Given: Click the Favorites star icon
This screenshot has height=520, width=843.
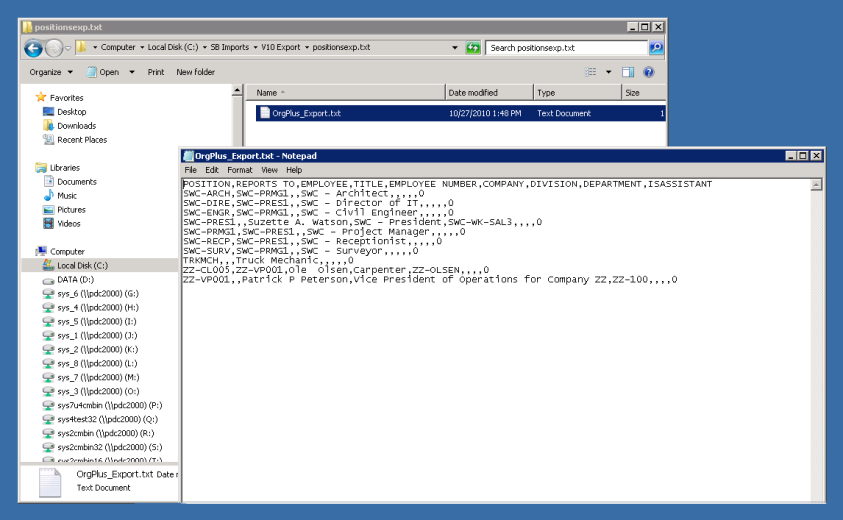Looking at the screenshot, I should click(x=41, y=97).
